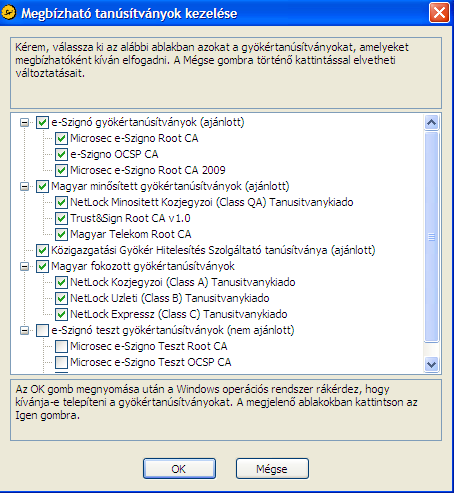Uncheck Microsec e-Szigno Root CA 2009
The image size is (454, 493).
tap(61, 170)
